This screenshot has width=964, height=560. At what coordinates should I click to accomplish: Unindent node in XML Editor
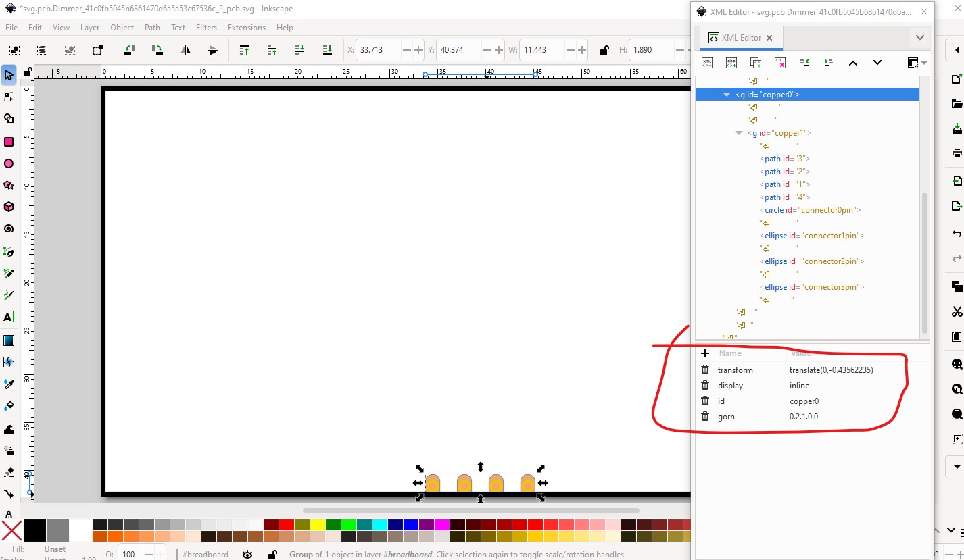804,63
